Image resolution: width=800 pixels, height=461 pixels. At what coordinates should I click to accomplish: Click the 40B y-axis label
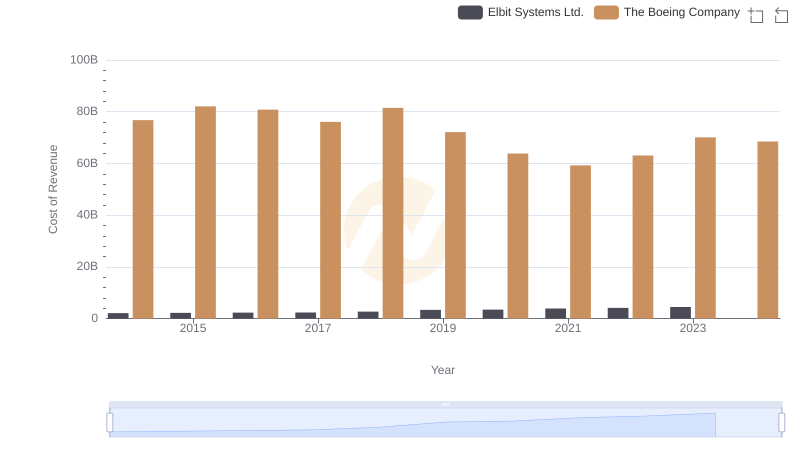(x=87, y=215)
